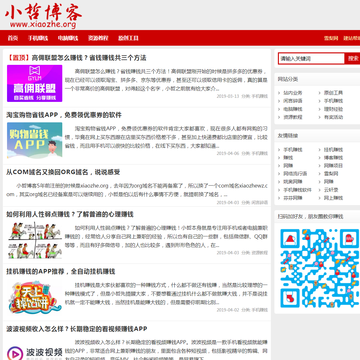Open the 电脑赚钱 category in the 网站分类 sidebar
Screen dimensions: 360x360
pyautogui.click(x=293, y=109)
